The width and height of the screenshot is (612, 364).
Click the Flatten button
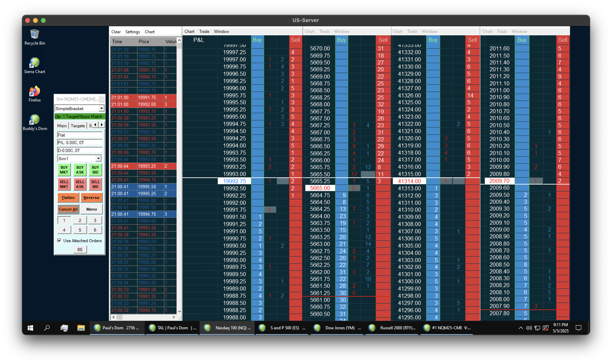click(68, 198)
